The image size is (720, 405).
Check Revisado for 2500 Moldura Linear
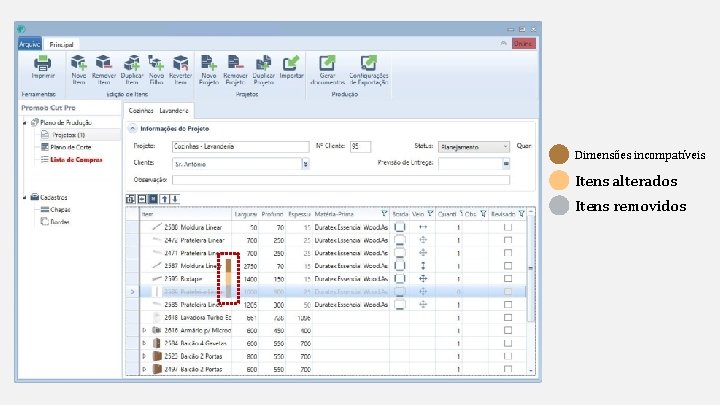(508, 227)
